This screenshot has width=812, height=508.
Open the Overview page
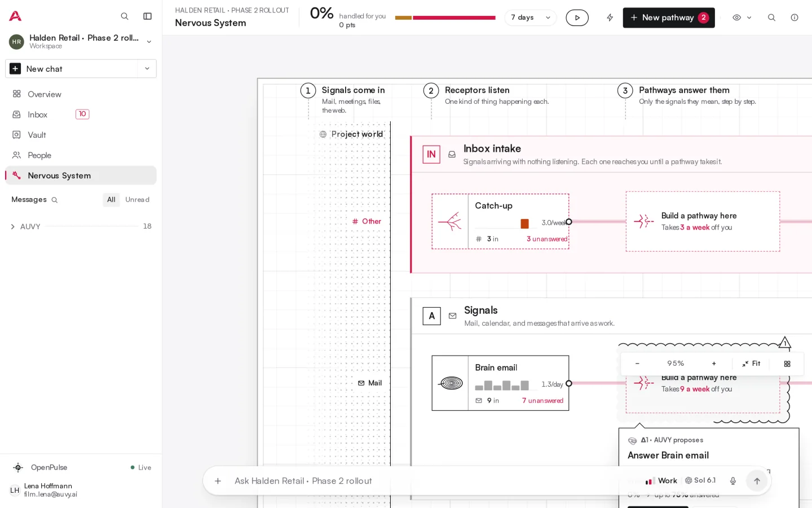point(81,94)
